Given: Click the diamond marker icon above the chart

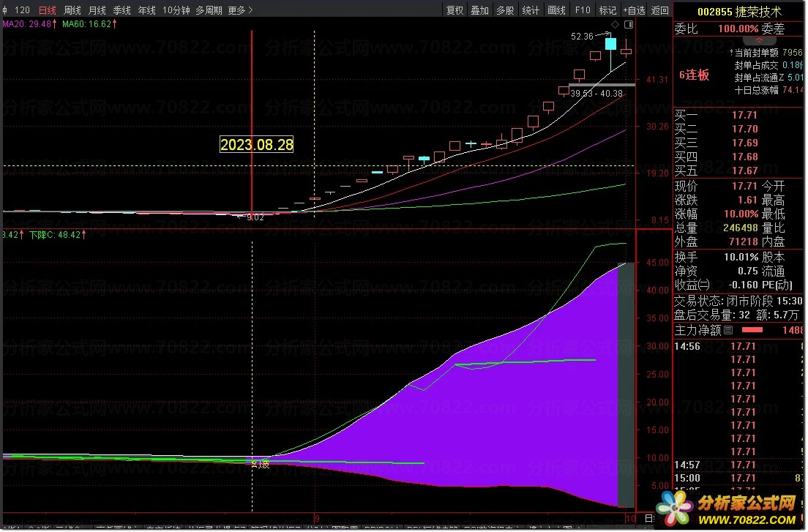Looking at the screenshot, I should pos(615,25).
